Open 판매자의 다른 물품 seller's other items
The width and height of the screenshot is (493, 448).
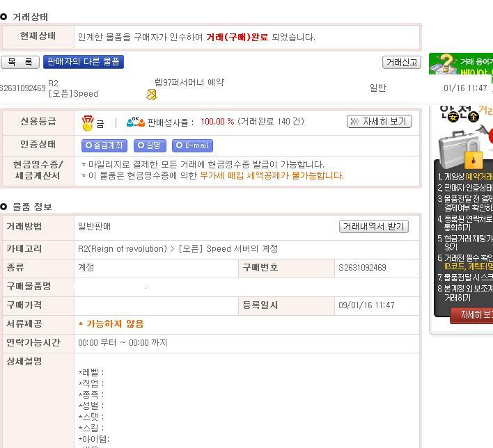point(84,62)
